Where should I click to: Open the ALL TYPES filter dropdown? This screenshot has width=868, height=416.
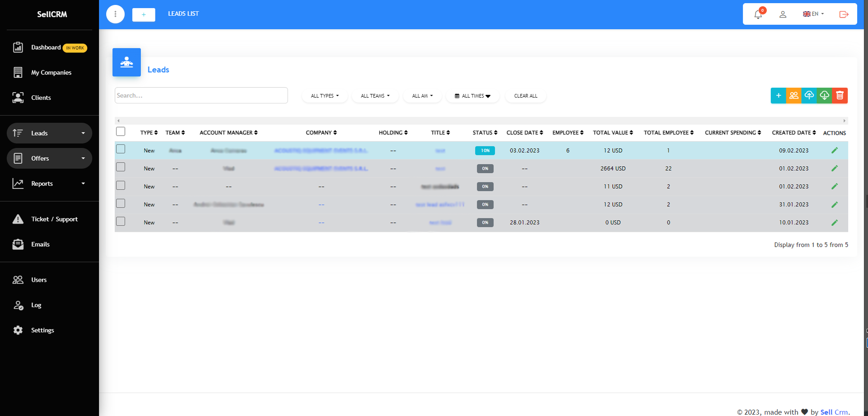[x=325, y=96]
